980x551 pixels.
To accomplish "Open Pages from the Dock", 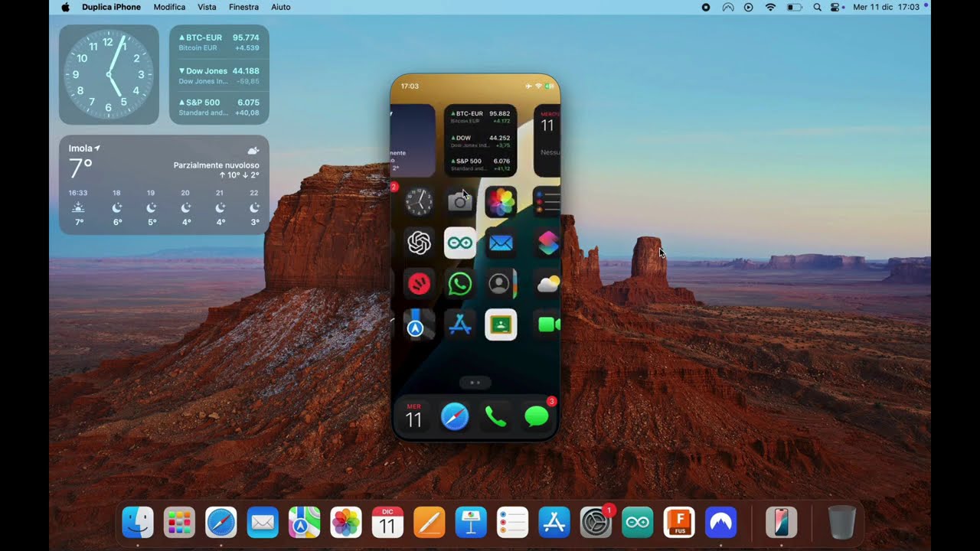I will (429, 523).
